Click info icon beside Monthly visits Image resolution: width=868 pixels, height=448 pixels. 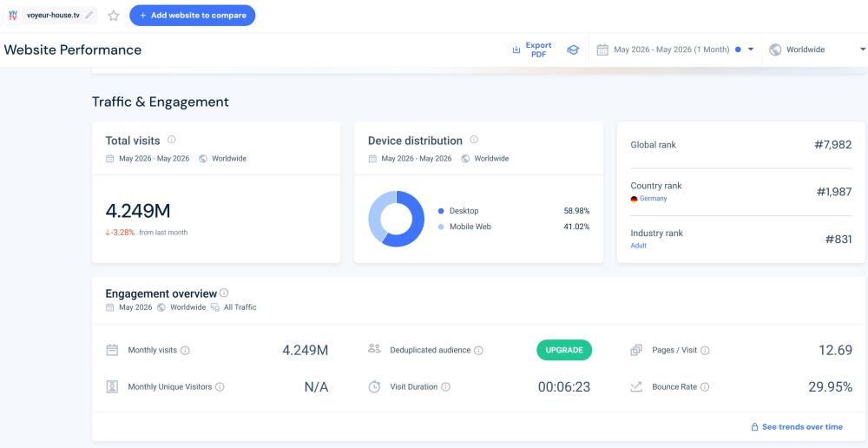pos(185,351)
